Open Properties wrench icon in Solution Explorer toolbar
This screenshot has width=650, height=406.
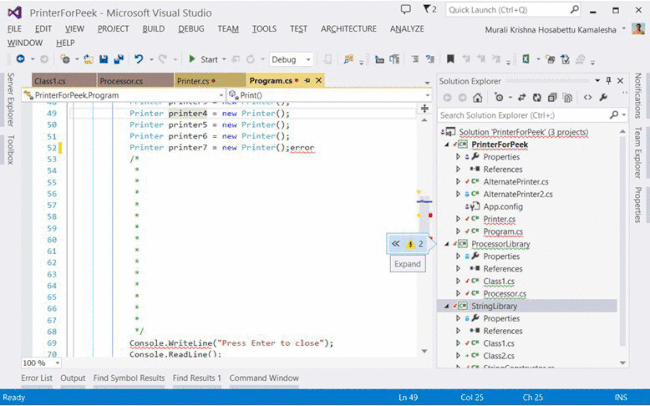(x=603, y=98)
